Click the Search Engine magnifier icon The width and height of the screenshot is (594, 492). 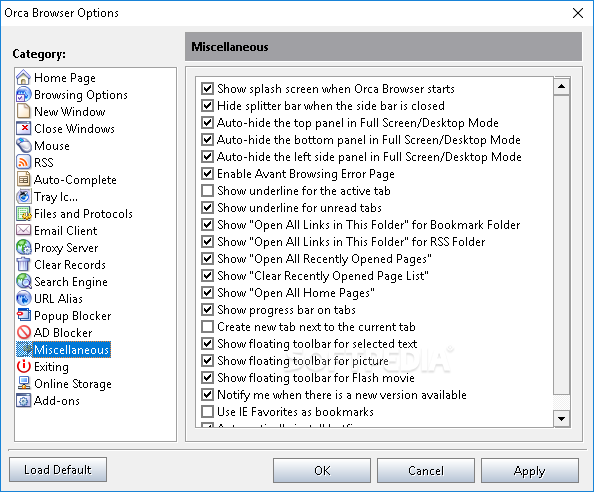[x=23, y=281]
